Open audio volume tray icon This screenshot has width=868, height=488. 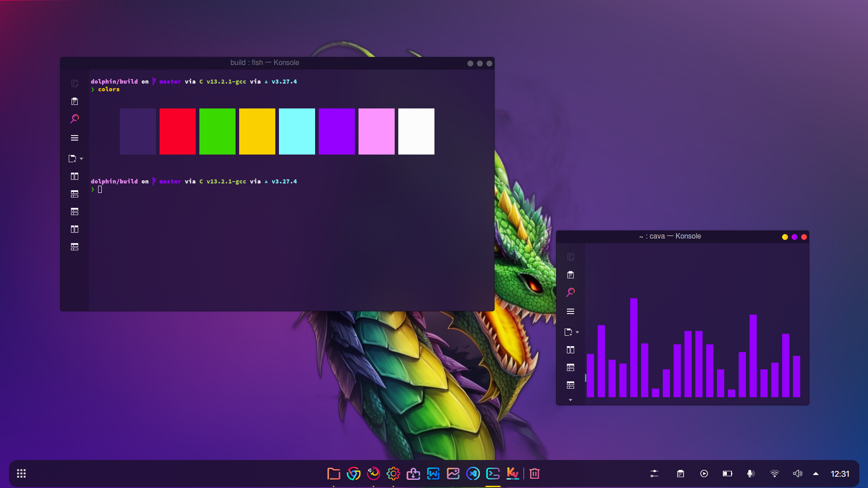point(797,474)
